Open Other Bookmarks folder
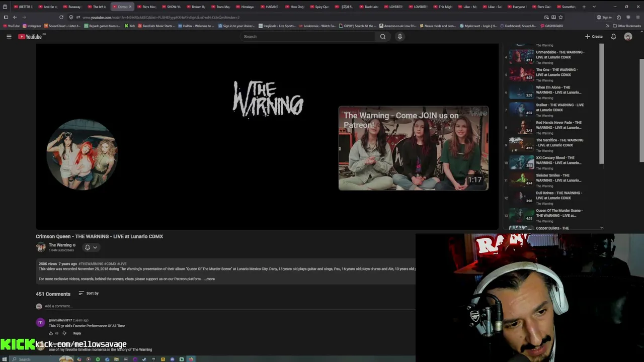The height and width of the screenshot is (362, 644). tap(627, 26)
